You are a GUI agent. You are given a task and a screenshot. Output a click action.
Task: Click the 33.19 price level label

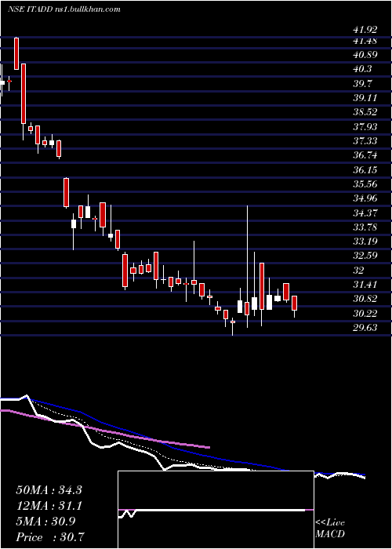(x=365, y=242)
